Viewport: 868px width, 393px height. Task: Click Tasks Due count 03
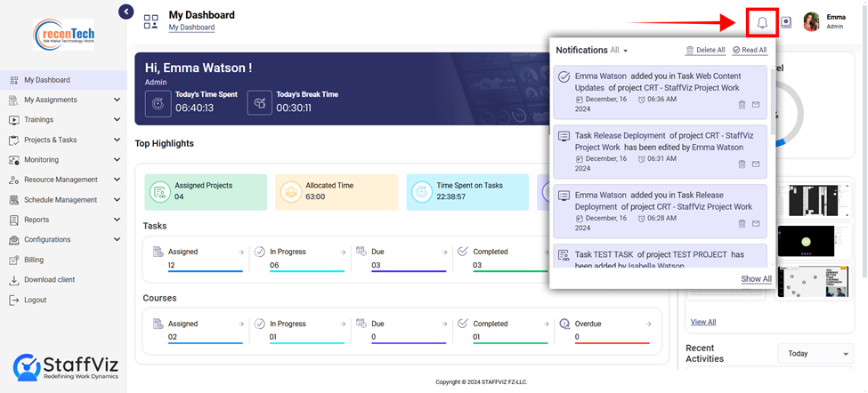point(376,265)
